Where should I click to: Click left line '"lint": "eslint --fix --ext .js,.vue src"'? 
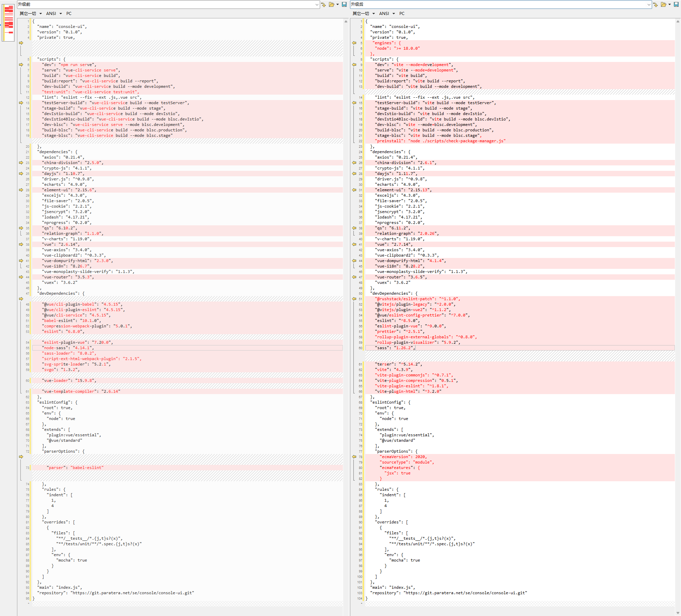coord(92,97)
